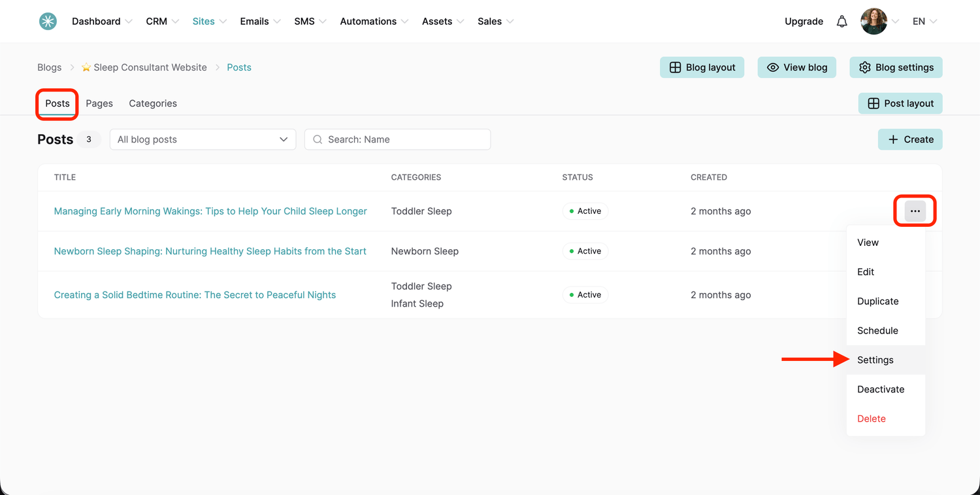Click the Newborn Sleep category cell

tap(425, 251)
